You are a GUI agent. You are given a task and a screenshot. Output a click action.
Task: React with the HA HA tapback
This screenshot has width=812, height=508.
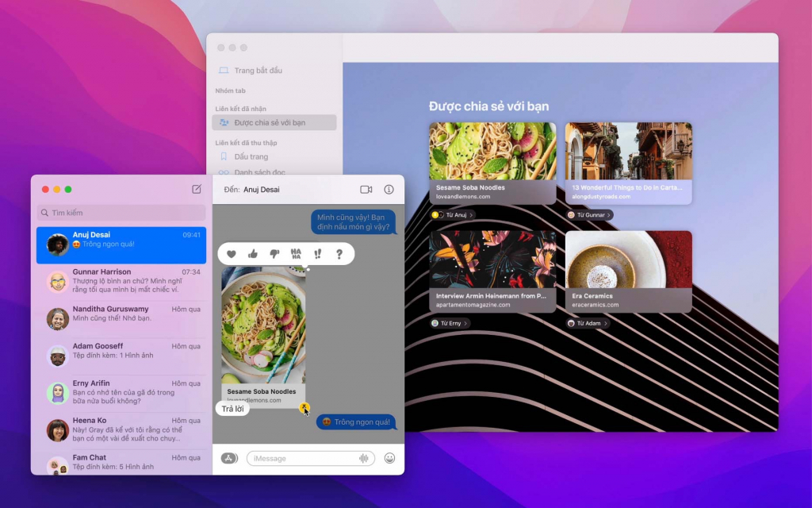point(296,254)
